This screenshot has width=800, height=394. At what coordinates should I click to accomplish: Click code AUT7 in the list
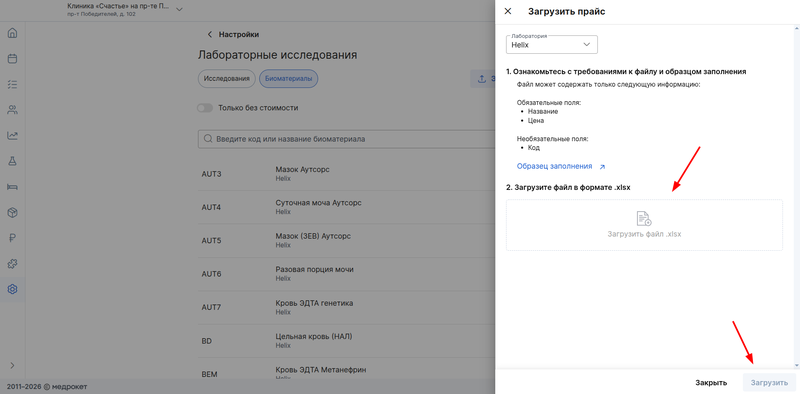211,308
